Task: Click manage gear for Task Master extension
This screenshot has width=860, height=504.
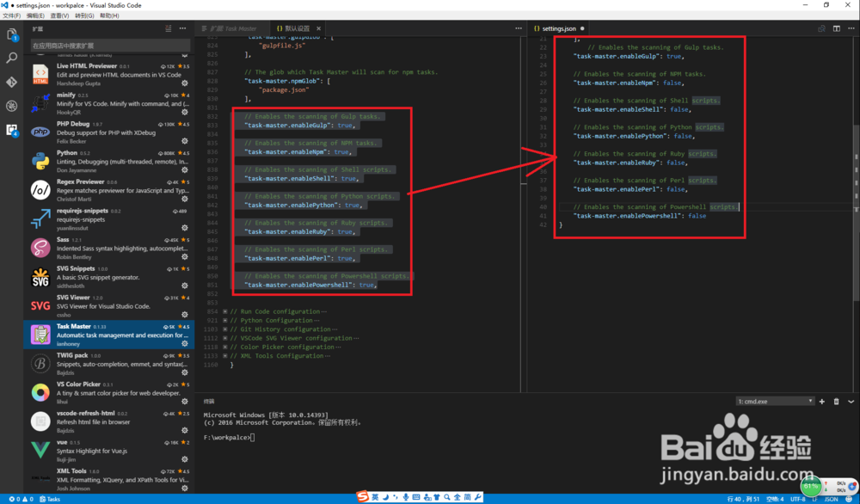Action: pyautogui.click(x=185, y=344)
